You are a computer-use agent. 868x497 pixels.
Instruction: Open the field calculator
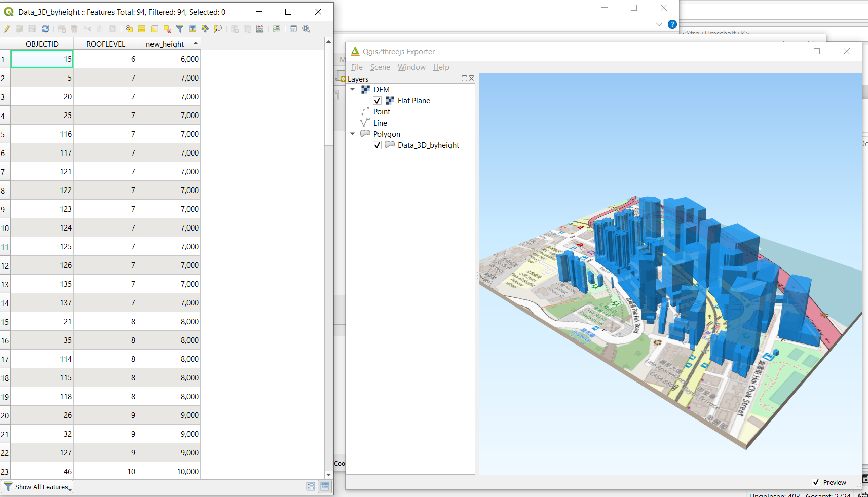[x=260, y=29]
